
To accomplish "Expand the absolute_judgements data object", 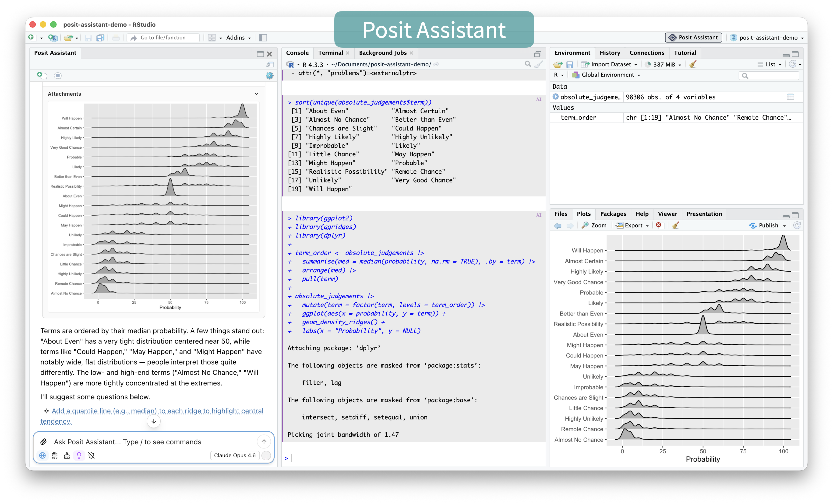I will [x=555, y=97].
